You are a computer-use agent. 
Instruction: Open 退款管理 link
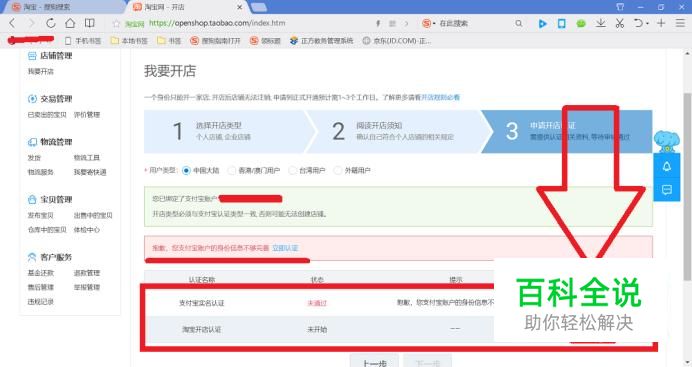[x=87, y=273]
